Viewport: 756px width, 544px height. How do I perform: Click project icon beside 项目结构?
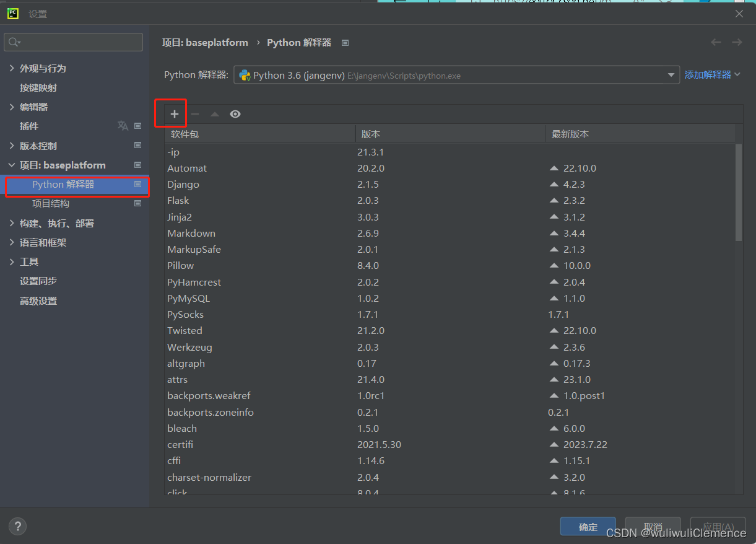click(137, 203)
